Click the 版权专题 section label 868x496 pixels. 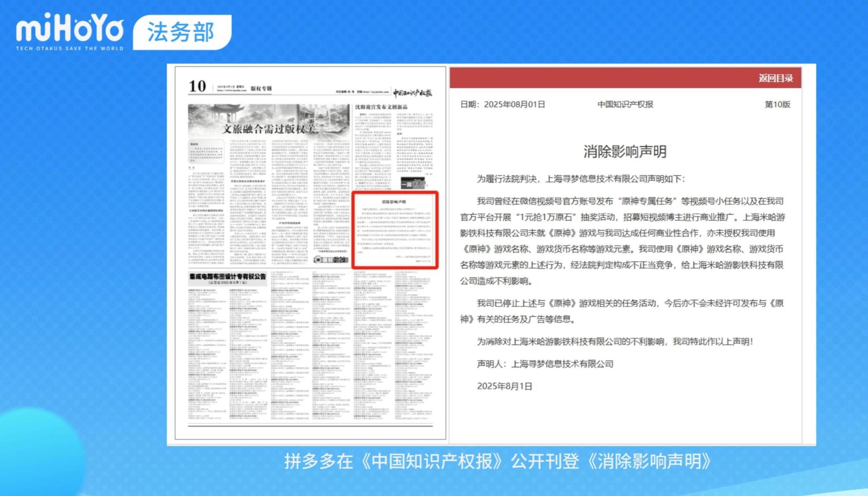coord(261,89)
